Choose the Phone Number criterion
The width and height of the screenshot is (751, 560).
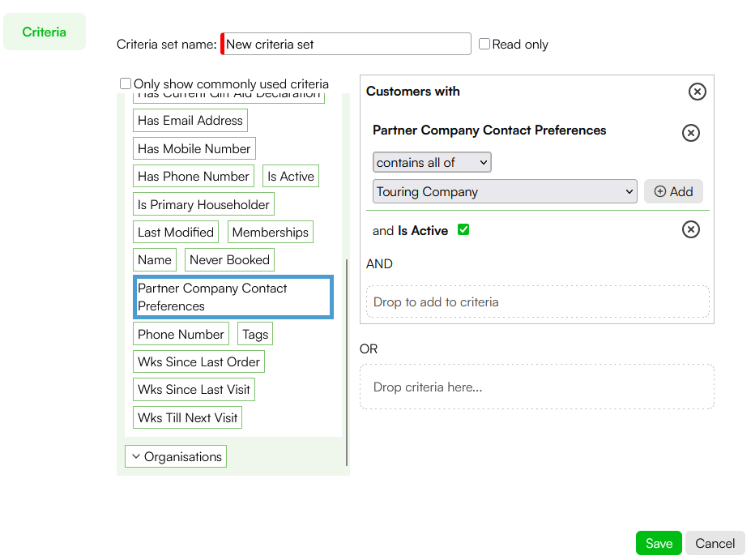(181, 335)
